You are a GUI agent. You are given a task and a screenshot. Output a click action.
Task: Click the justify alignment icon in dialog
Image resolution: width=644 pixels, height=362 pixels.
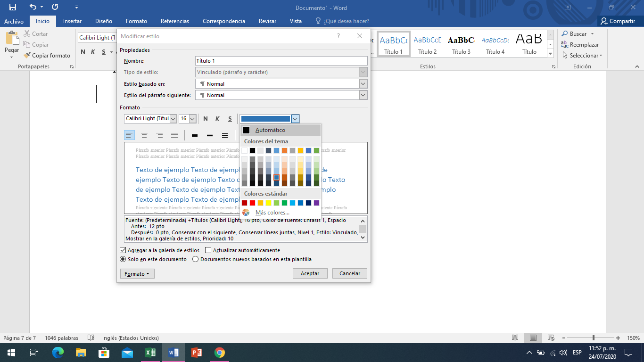(x=174, y=136)
